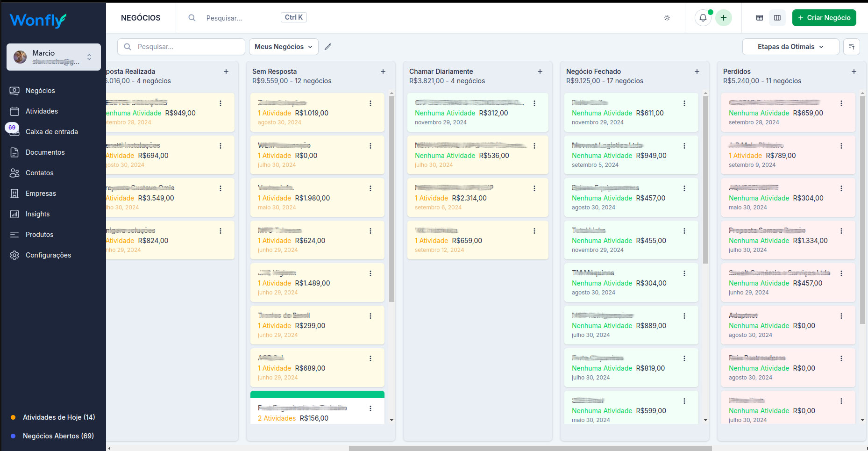The image size is (868, 451).
Task: Open options menu of R$299,00 card
Action: pyautogui.click(x=370, y=316)
